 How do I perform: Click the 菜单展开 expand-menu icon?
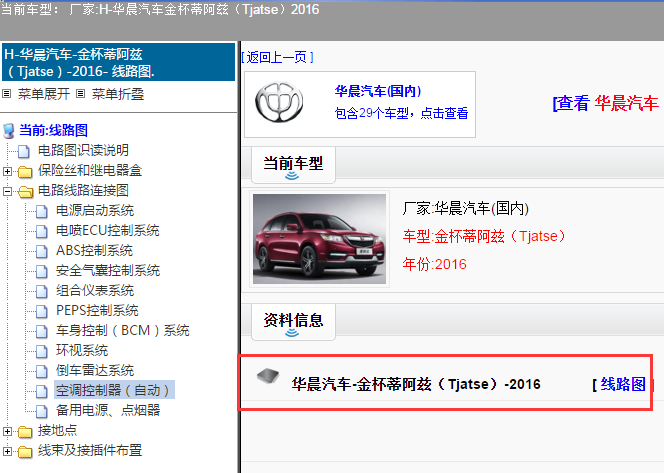pos(6,94)
